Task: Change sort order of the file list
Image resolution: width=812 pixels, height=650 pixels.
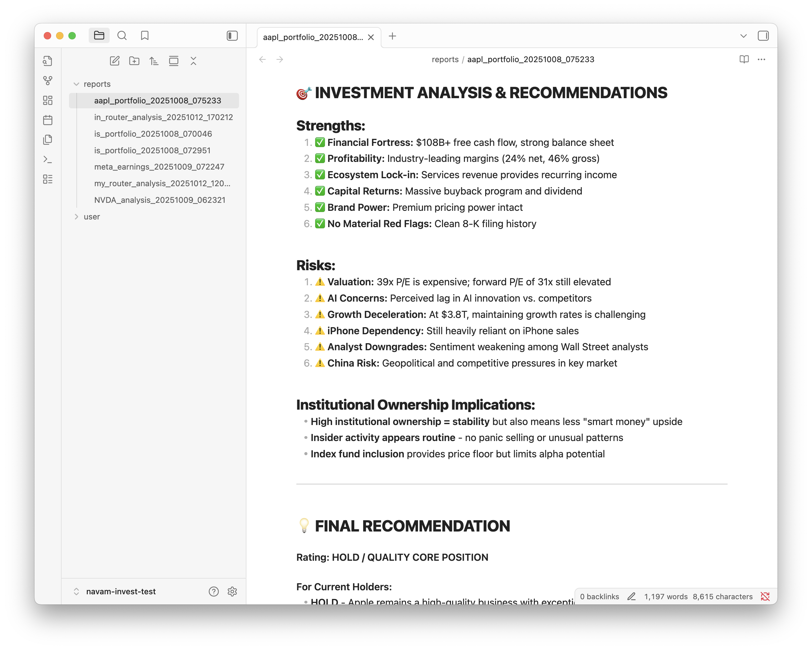Action: [x=154, y=61]
